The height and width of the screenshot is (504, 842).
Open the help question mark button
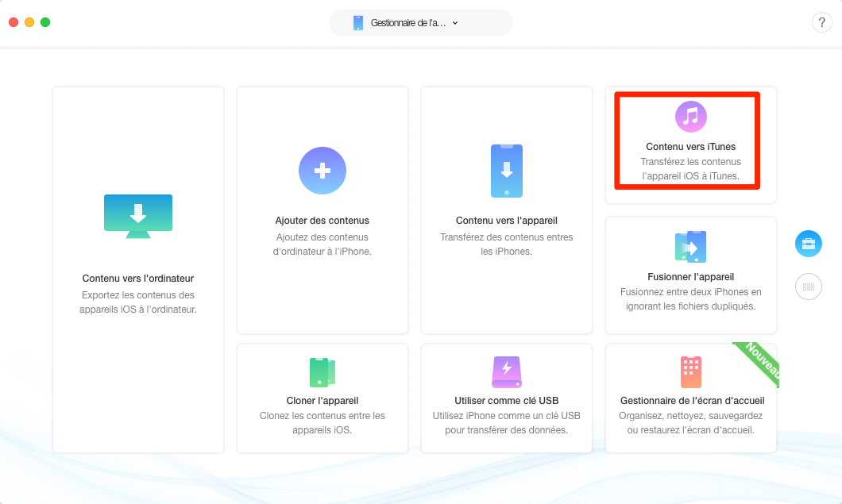pos(821,22)
